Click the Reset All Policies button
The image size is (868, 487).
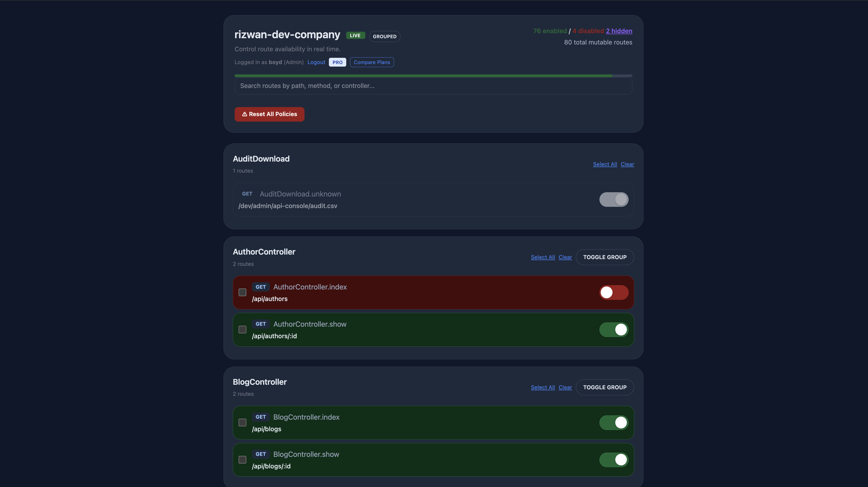pyautogui.click(x=269, y=114)
